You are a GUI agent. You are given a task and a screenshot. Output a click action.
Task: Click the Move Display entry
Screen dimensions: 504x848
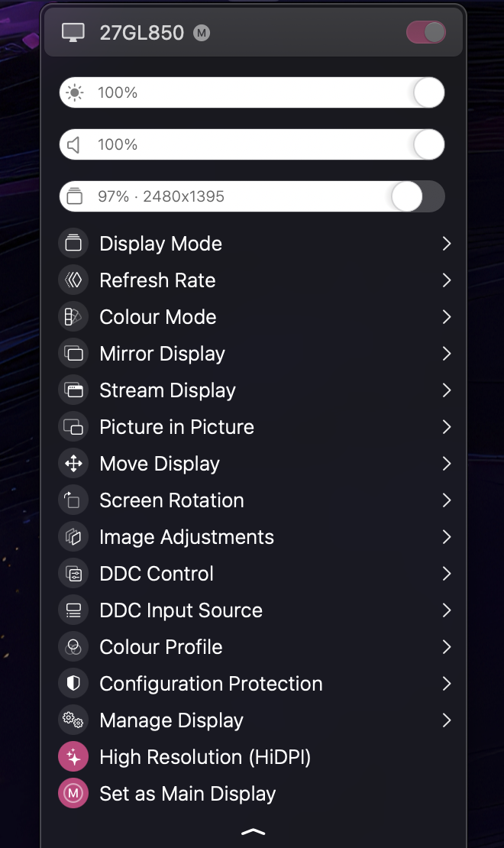click(x=160, y=464)
